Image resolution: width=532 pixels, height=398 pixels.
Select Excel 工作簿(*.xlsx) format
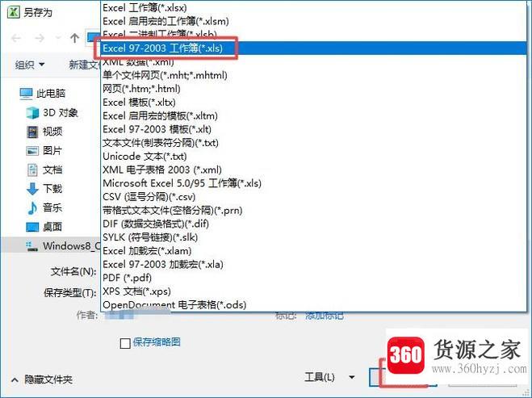click(313, 7)
